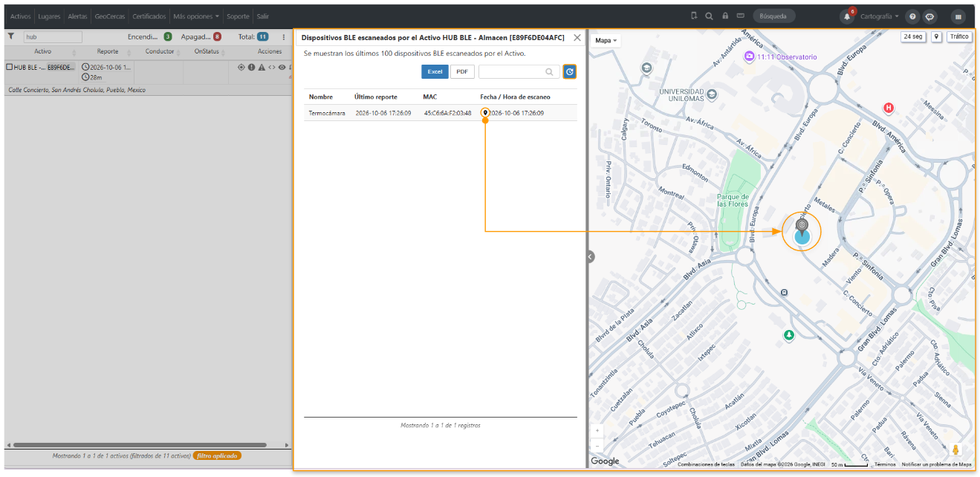Export BLE devices to Excel
980x477 pixels.
(x=435, y=71)
